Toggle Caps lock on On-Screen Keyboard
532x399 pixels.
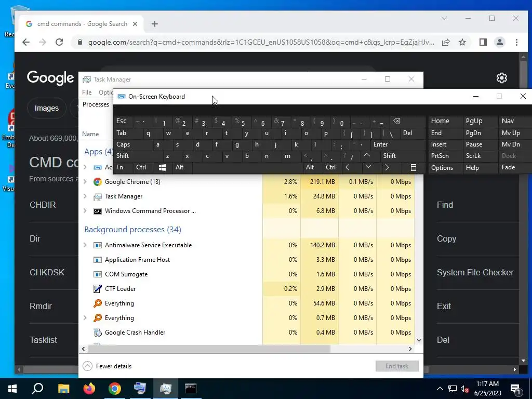coord(131,144)
